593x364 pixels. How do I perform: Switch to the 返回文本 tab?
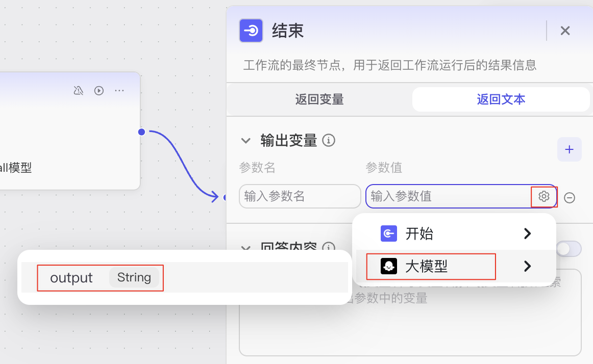pos(501,99)
